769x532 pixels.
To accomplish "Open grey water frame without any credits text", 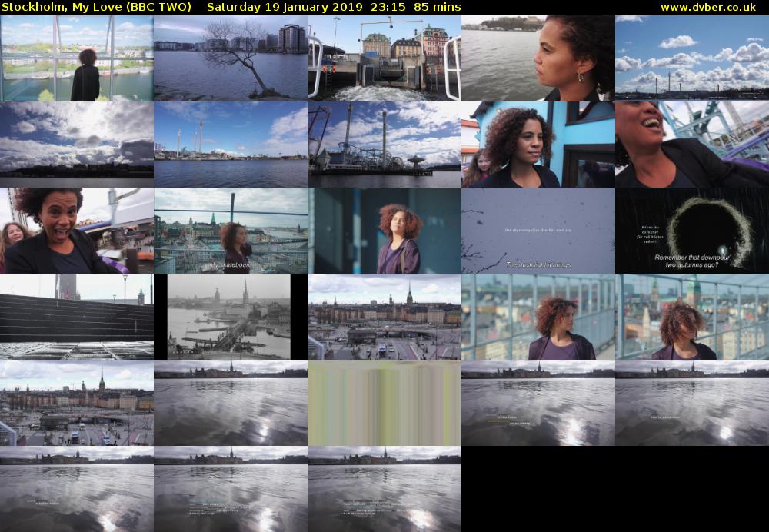I will pyautogui.click(x=231, y=403).
